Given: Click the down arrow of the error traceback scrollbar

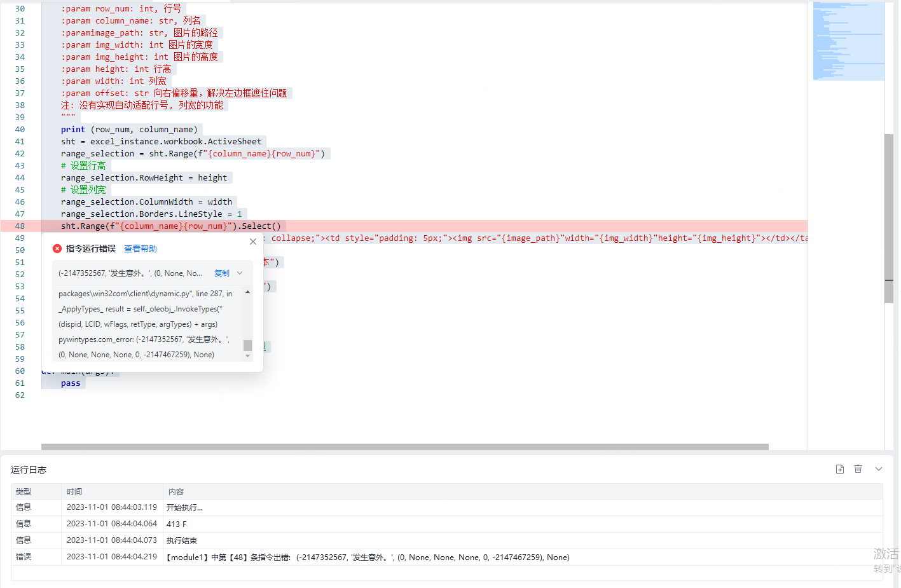Looking at the screenshot, I should tap(247, 356).
